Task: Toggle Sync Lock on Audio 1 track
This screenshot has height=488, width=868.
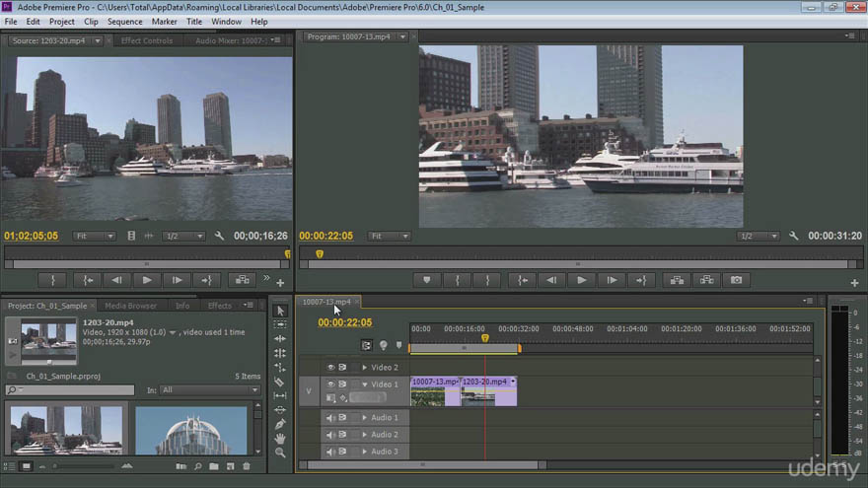Action: click(342, 418)
